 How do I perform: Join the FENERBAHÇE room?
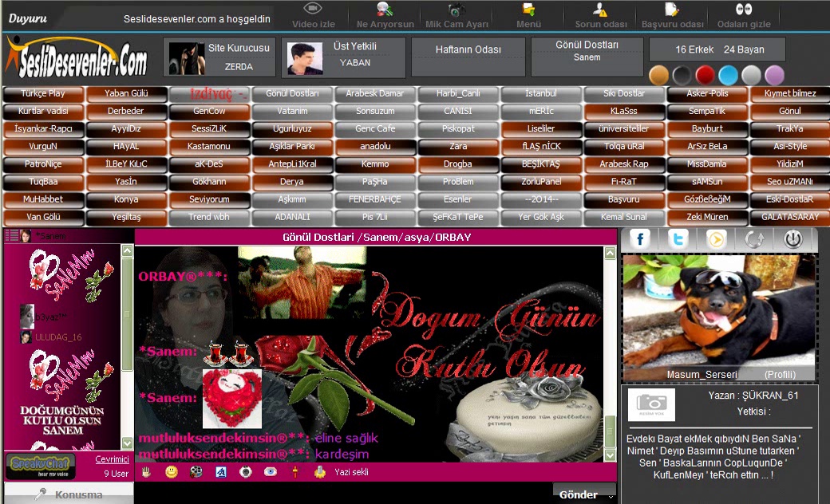375,199
